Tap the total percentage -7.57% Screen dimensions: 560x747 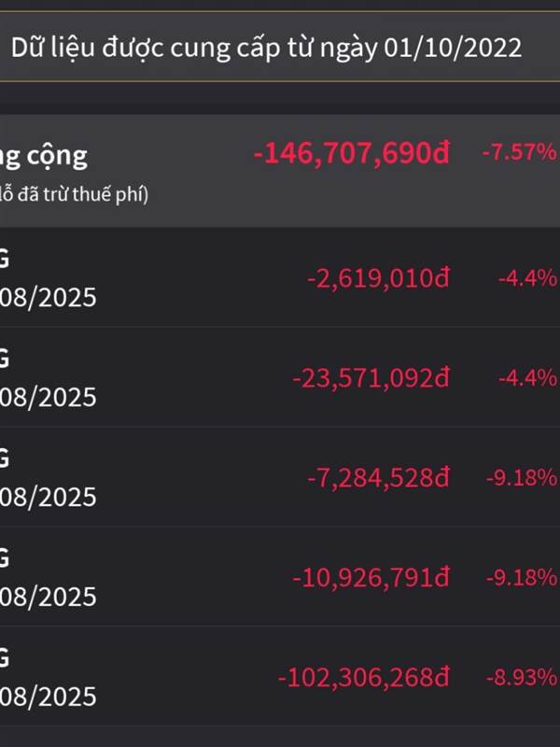coord(520,152)
